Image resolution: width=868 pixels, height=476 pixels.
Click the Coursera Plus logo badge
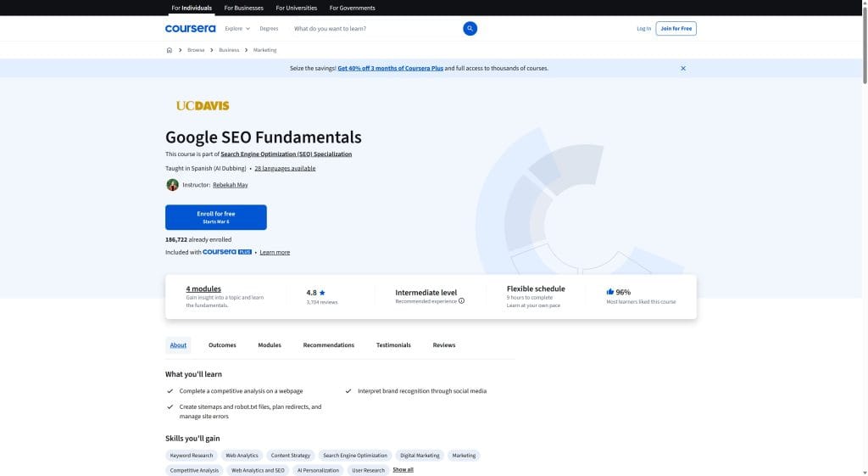[227, 252]
